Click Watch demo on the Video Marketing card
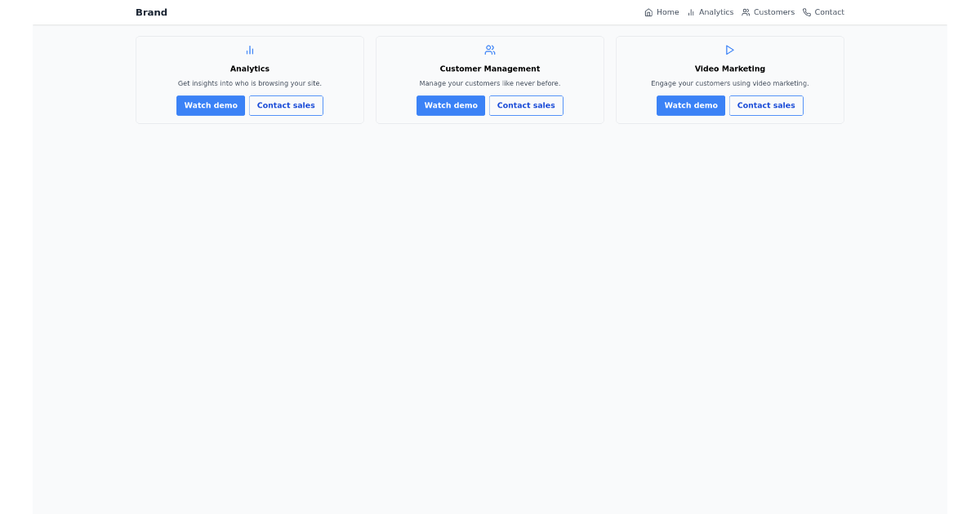 point(691,105)
